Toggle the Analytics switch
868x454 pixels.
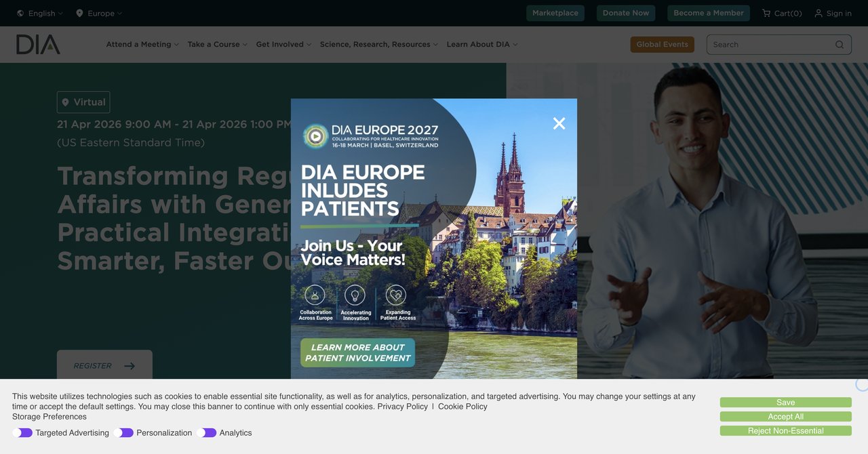(x=207, y=433)
